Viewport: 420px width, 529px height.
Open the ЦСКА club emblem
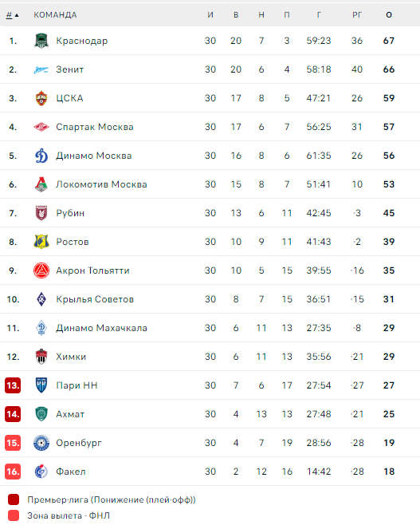pos(41,98)
